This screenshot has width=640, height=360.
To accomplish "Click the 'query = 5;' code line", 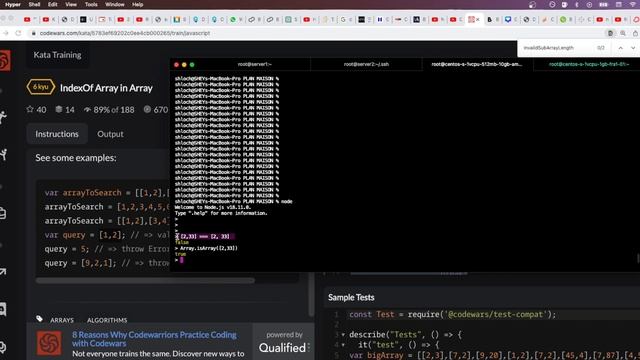I will click(107, 249).
